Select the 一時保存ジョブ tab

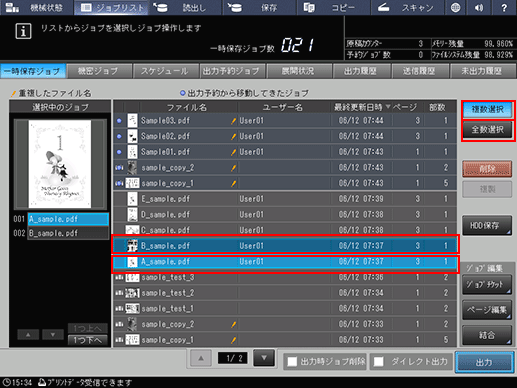(33, 71)
